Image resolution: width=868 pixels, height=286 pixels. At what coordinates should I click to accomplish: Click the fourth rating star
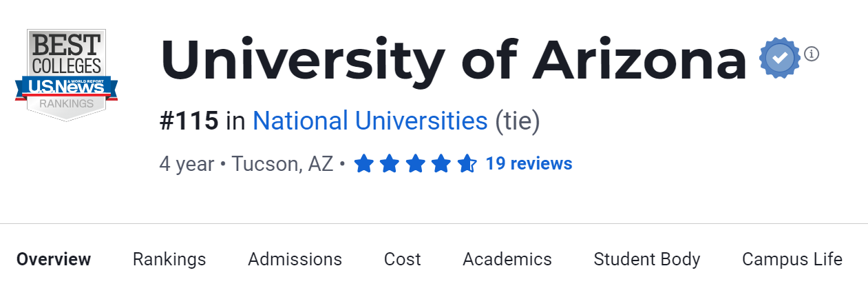pyautogui.click(x=441, y=164)
